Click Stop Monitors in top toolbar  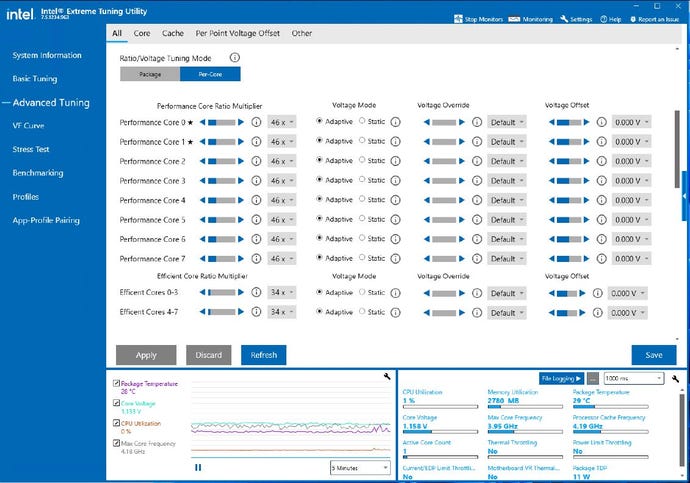pos(478,19)
